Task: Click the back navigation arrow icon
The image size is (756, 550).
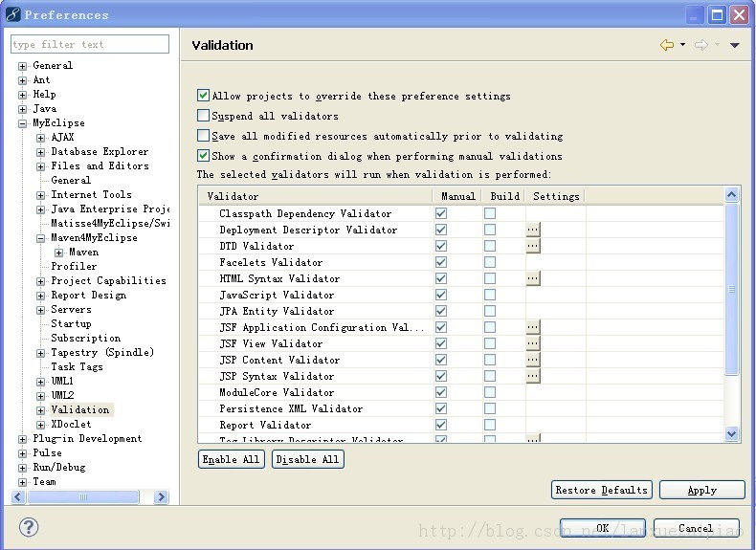Action: coord(667,45)
